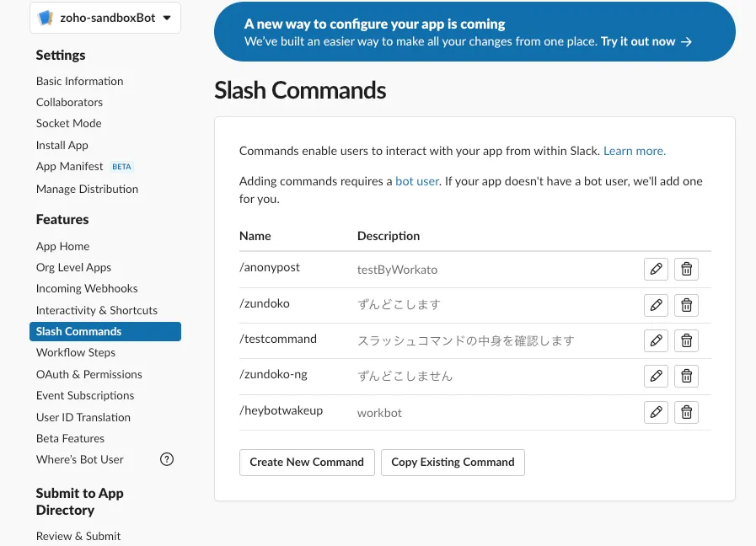
Task: Follow the Learn more link
Action: tap(634, 151)
